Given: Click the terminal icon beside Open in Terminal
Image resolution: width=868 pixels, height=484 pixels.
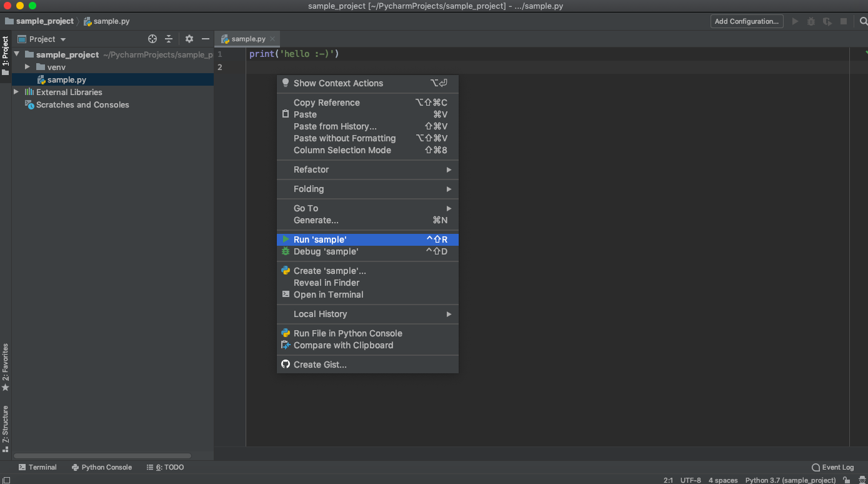Looking at the screenshot, I should (286, 295).
